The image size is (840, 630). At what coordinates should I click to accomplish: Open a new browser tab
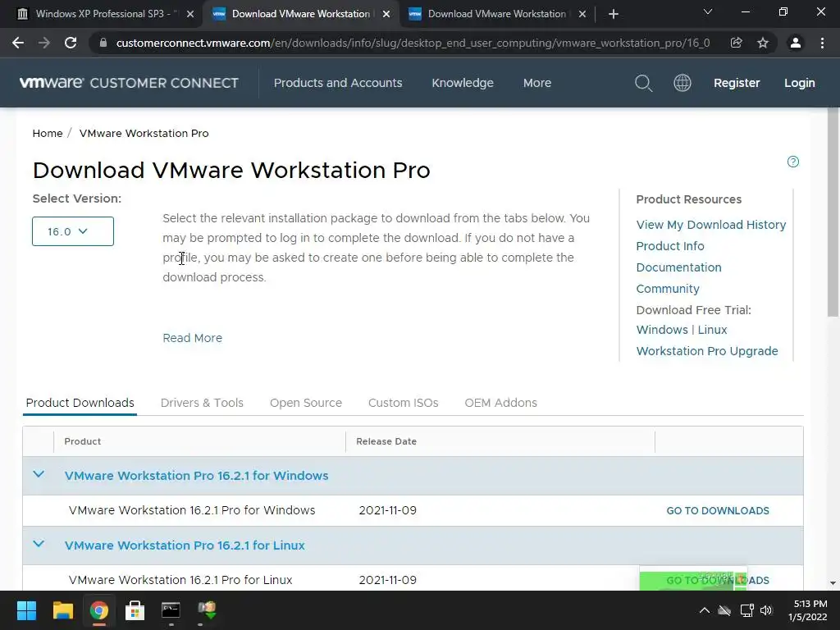click(614, 14)
